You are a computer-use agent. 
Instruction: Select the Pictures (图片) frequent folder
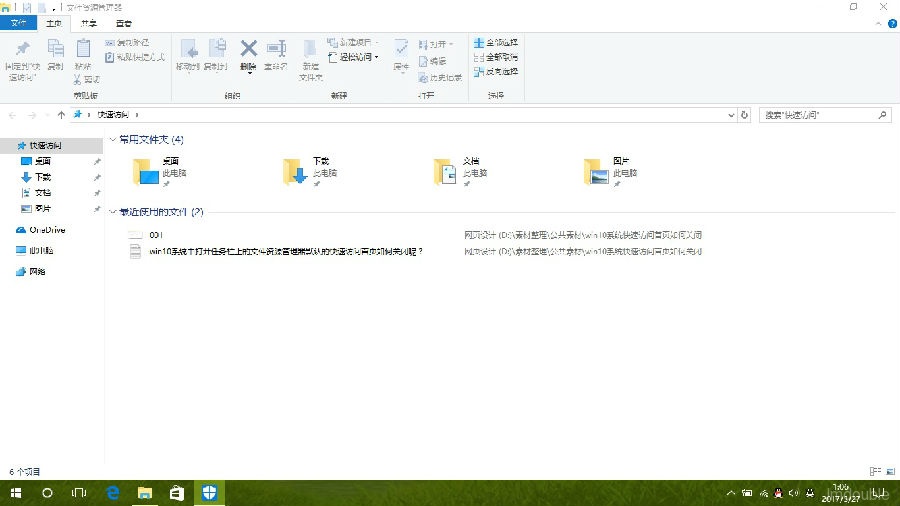pyautogui.click(x=611, y=172)
